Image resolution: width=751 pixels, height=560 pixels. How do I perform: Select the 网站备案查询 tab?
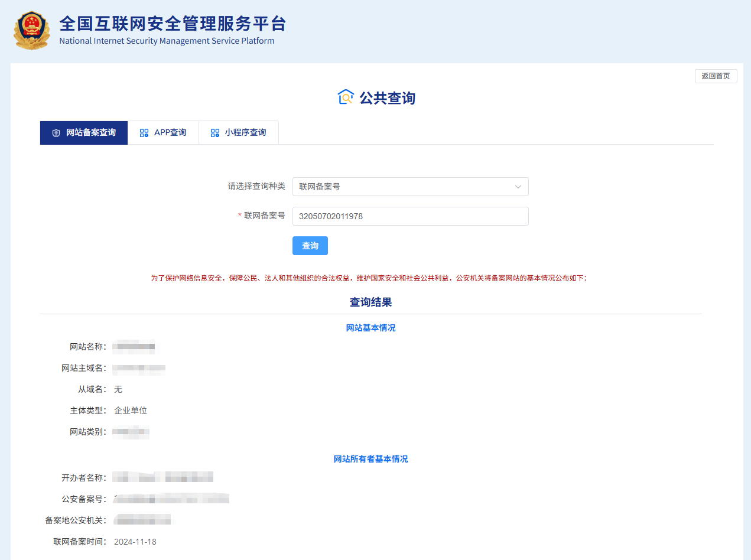coord(83,132)
